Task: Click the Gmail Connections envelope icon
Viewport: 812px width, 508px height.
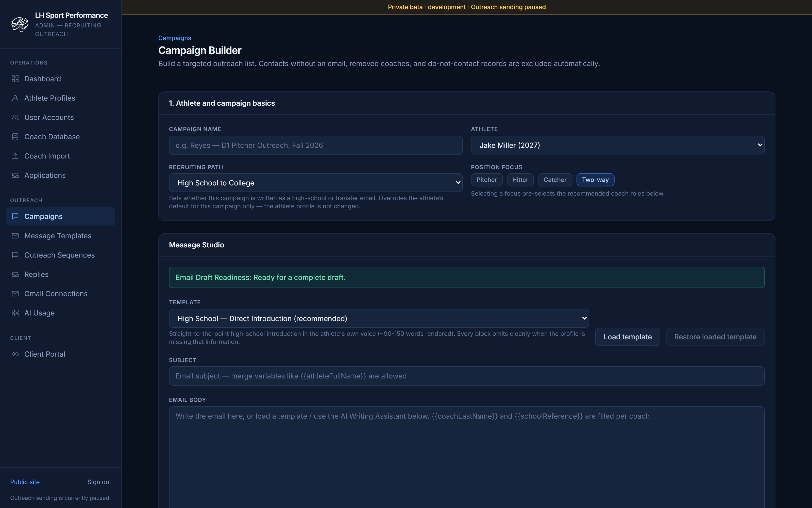Action: 15,294
